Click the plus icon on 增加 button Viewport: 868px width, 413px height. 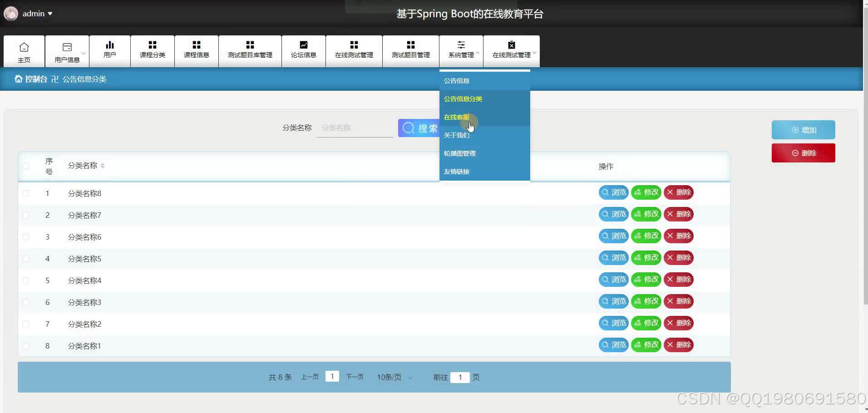(795, 130)
